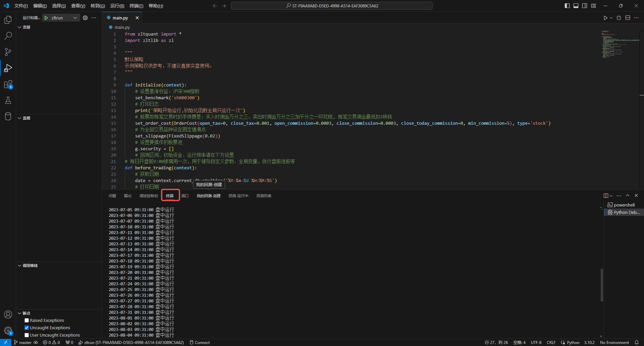This screenshot has height=346, width=644.
Task: Open the Explorer view in activity bar
Action: pyautogui.click(x=8, y=20)
